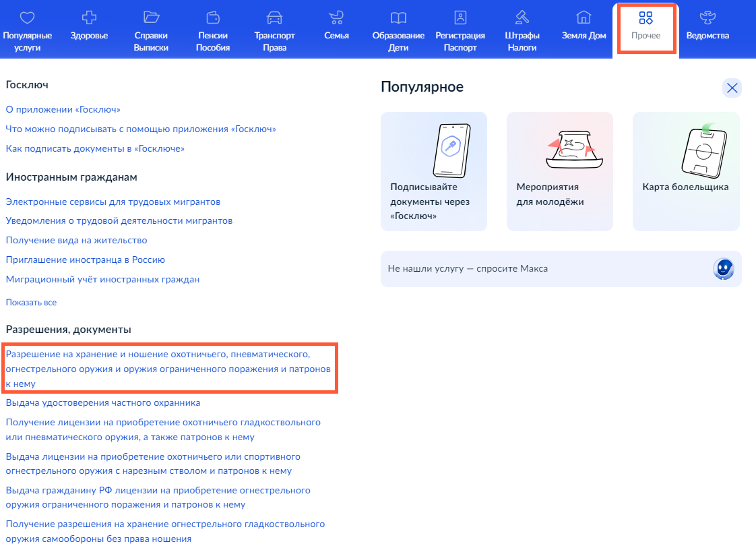Switch to the Здоровье tab label
This screenshot has height=546, width=756.
coord(89,36)
